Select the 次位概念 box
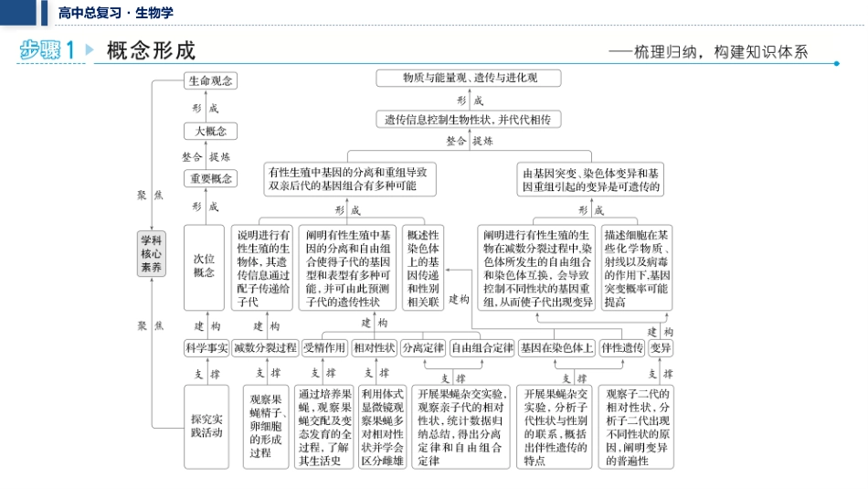Viewport: 868px width, 489px height. click(205, 267)
